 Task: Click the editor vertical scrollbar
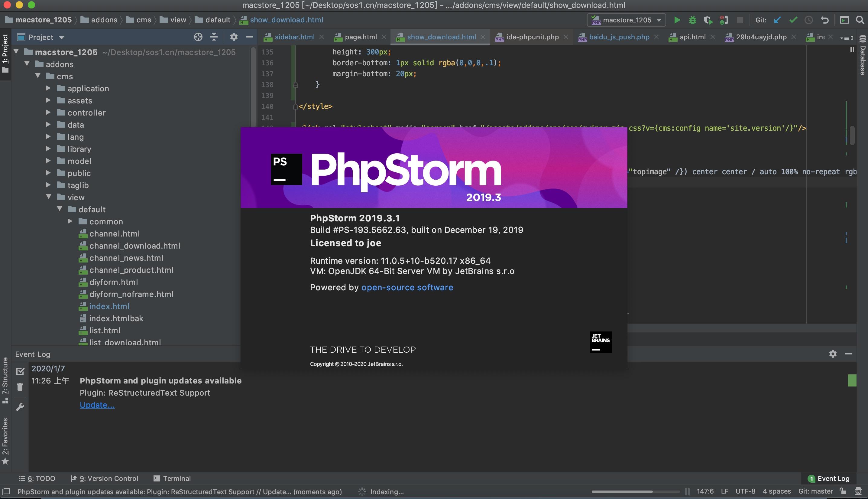852,135
